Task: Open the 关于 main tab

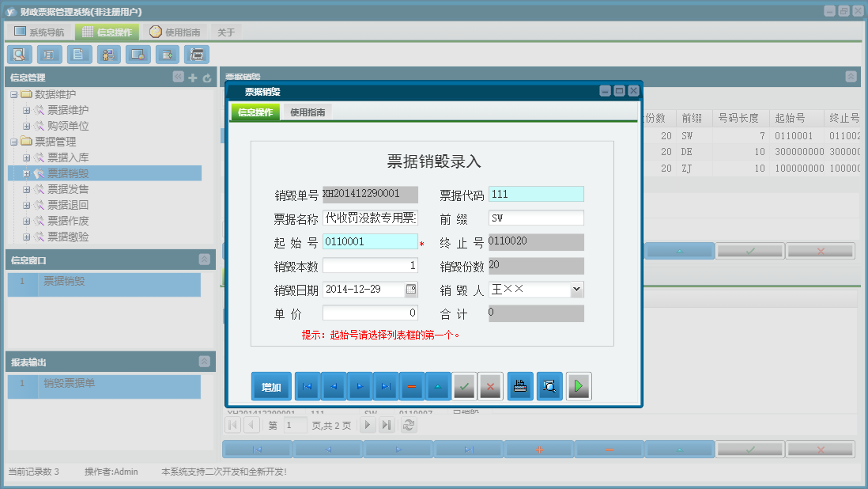Action: click(x=226, y=32)
